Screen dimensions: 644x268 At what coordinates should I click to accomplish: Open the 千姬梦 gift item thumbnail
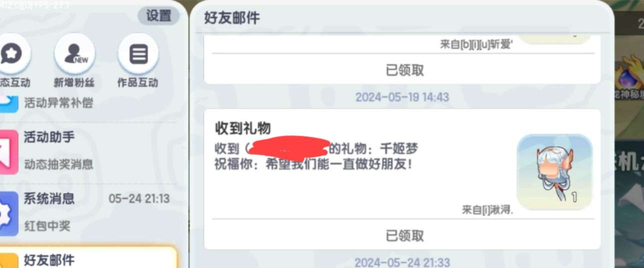coord(554,171)
